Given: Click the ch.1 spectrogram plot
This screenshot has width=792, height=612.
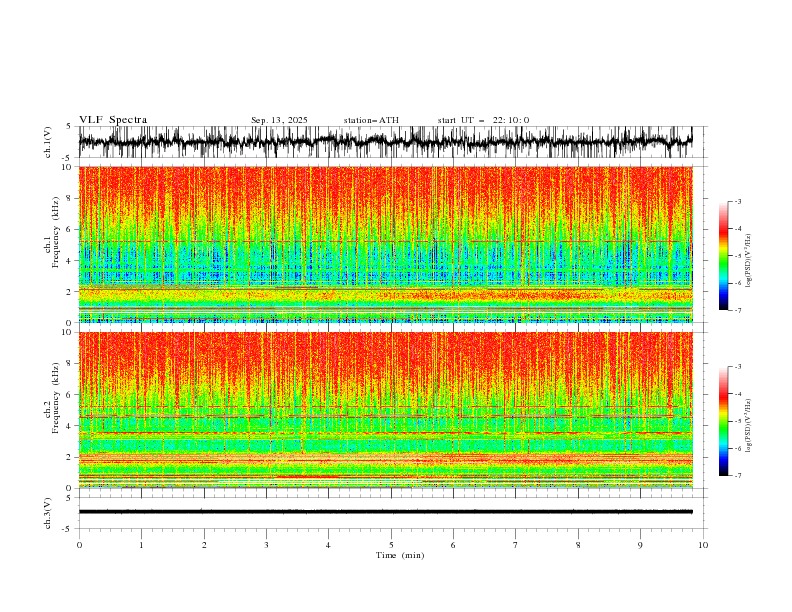Looking at the screenshot, I should pyautogui.click(x=385, y=244).
